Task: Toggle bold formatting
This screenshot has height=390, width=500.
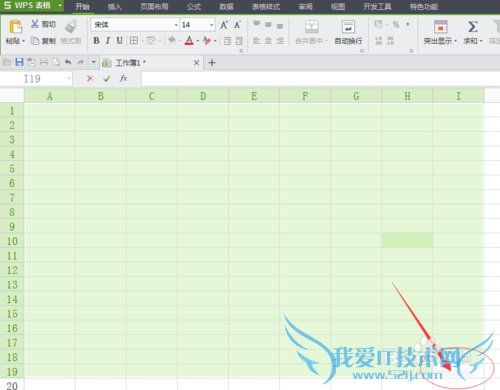Action: coord(96,41)
